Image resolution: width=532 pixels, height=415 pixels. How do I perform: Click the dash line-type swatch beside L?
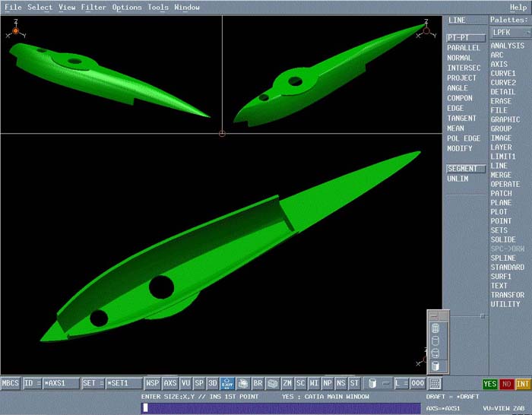click(x=387, y=384)
